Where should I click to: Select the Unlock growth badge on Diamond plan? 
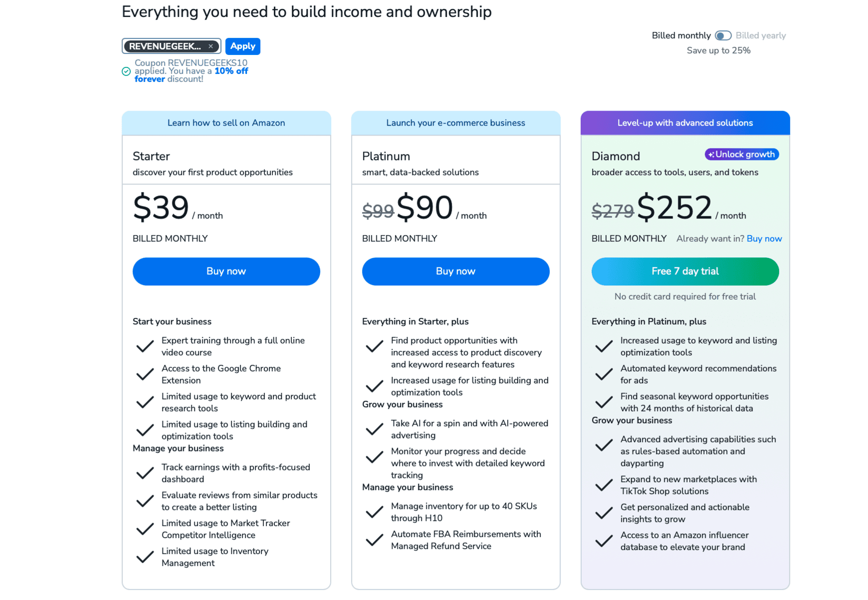[742, 154]
